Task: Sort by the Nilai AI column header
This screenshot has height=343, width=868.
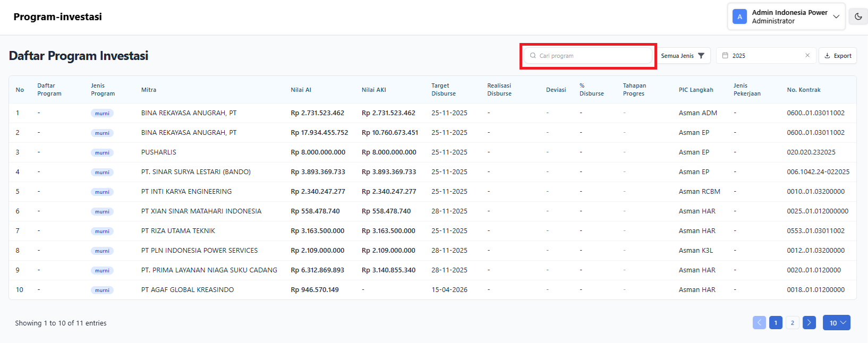Action: click(301, 90)
